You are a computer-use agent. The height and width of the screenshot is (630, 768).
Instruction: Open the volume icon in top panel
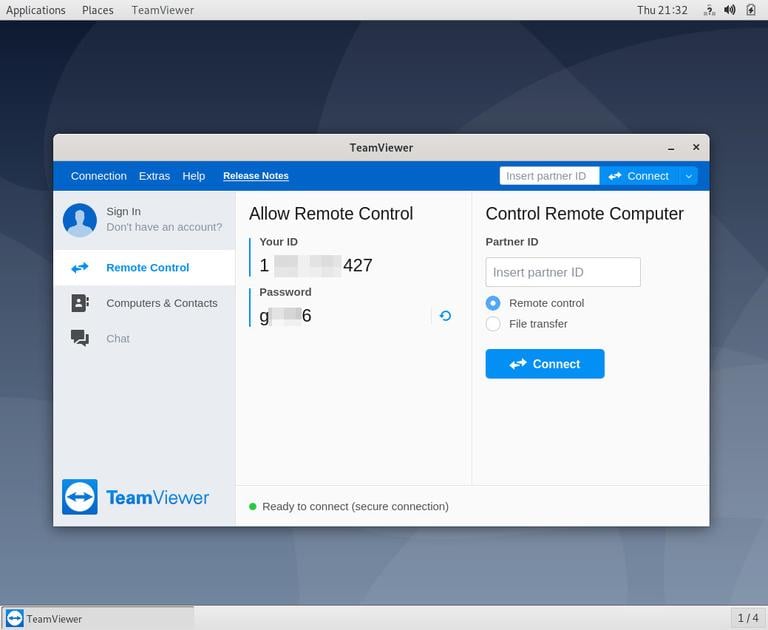tap(730, 10)
